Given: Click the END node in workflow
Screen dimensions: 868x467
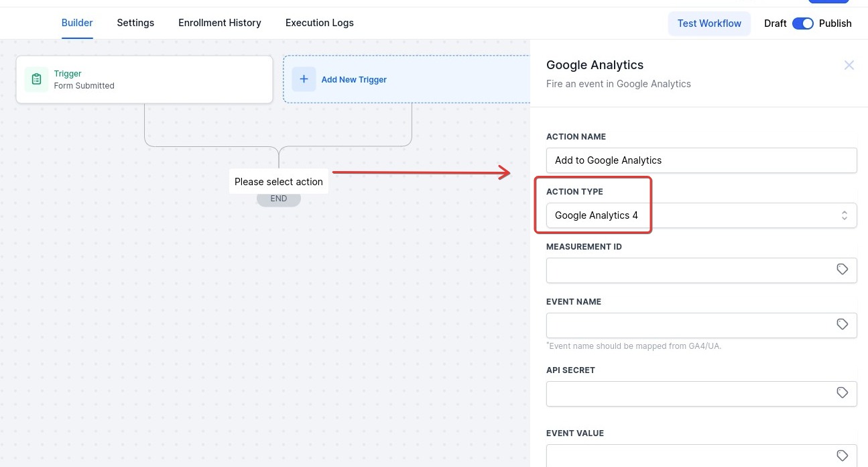Looking at the screenshot, I should pyautogui.click(x=279, y=199).
